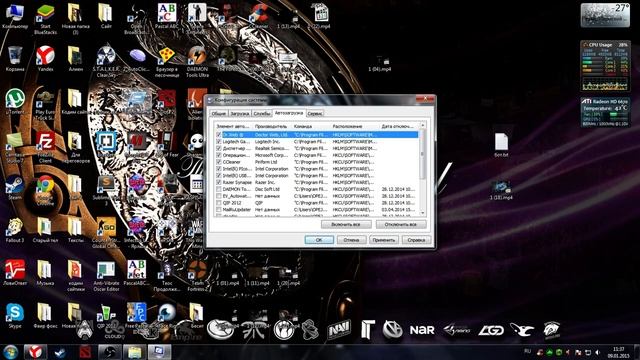Click the weather gadget showing -27°
Screen dimensions: 640x360
point(605,16)
